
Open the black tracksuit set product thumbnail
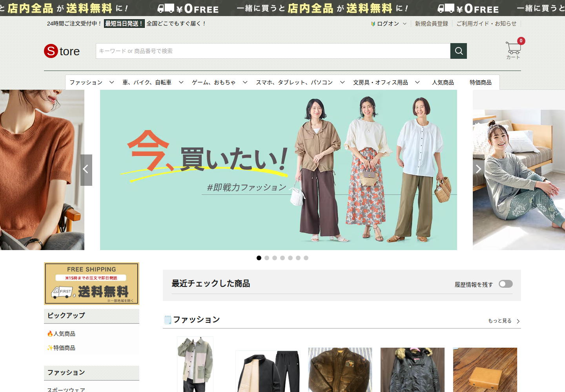[268, 371]
